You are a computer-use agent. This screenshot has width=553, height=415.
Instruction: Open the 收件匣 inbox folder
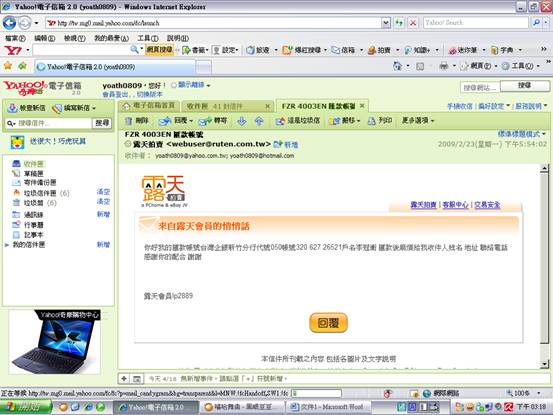tap(34, 164)
